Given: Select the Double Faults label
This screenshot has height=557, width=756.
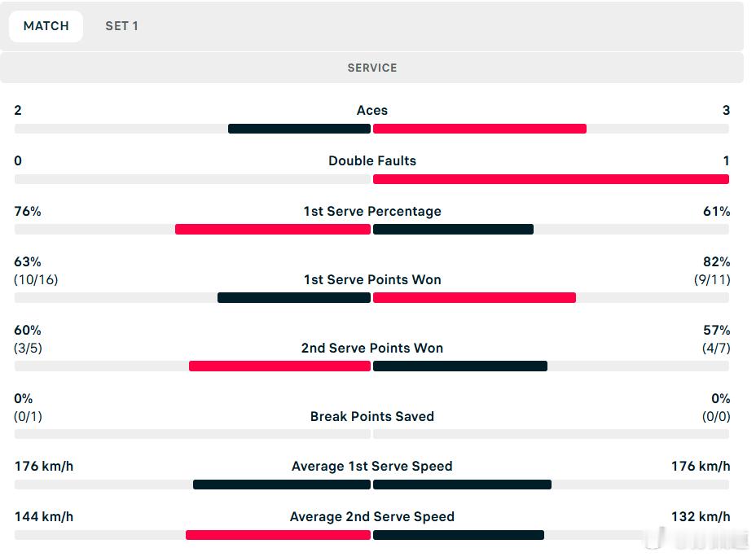Looking at the screenshot, I should (x=371, y=161).
